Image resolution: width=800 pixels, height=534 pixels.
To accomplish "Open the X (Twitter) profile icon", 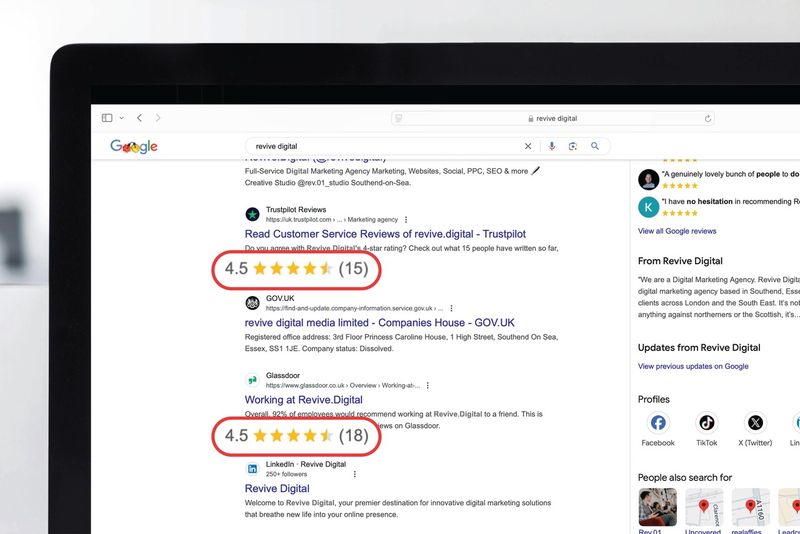I will [x=755, y=423].
